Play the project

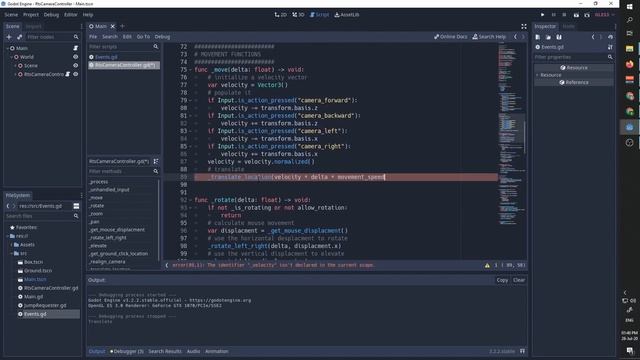542,15
